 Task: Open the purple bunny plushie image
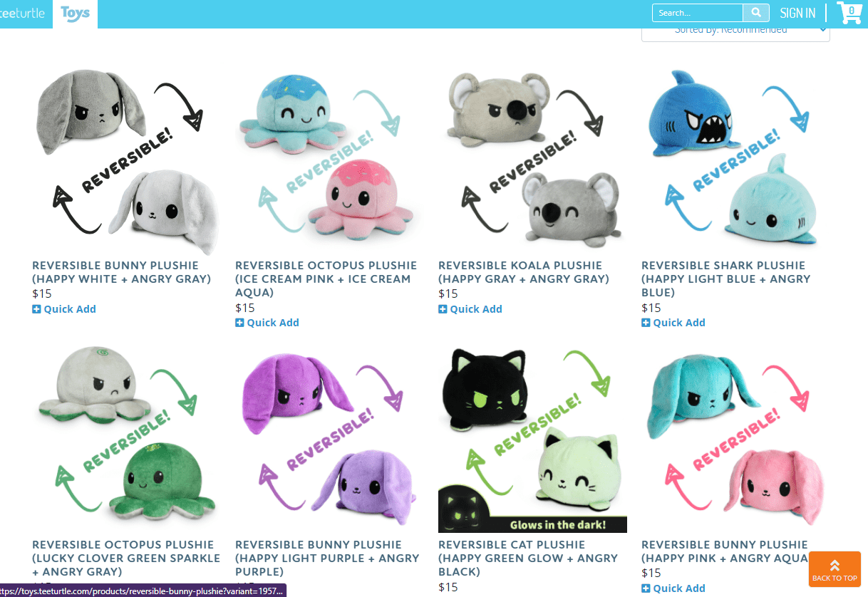click(x=329, y=438)
